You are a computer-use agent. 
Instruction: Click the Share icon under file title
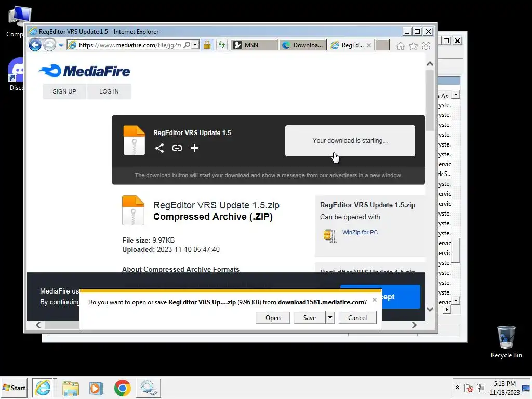click(159, 148)
